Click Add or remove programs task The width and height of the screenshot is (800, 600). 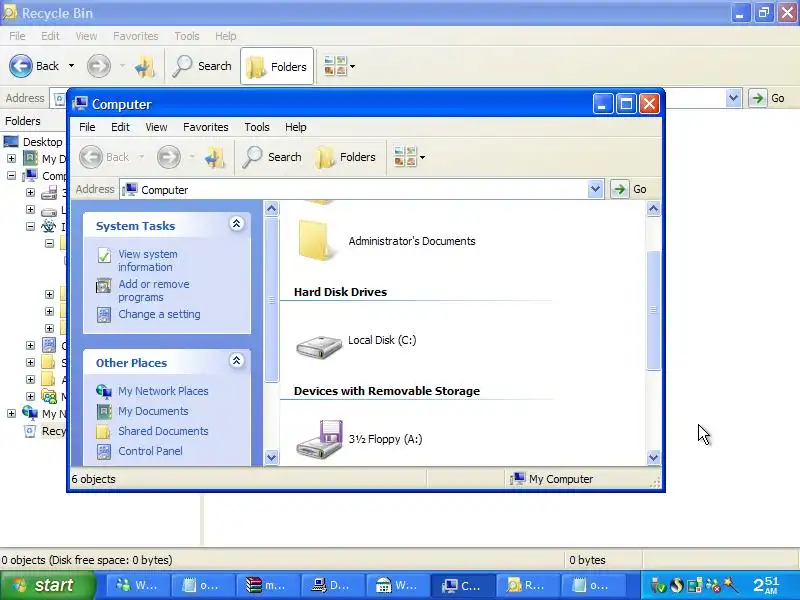click(154, 290)
